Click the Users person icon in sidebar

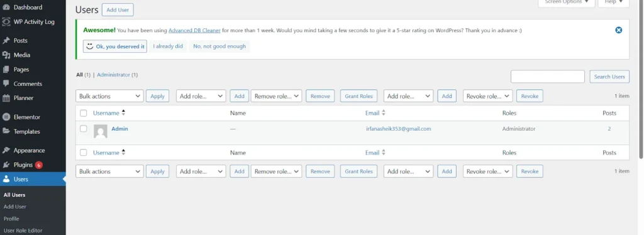(6, 179)
